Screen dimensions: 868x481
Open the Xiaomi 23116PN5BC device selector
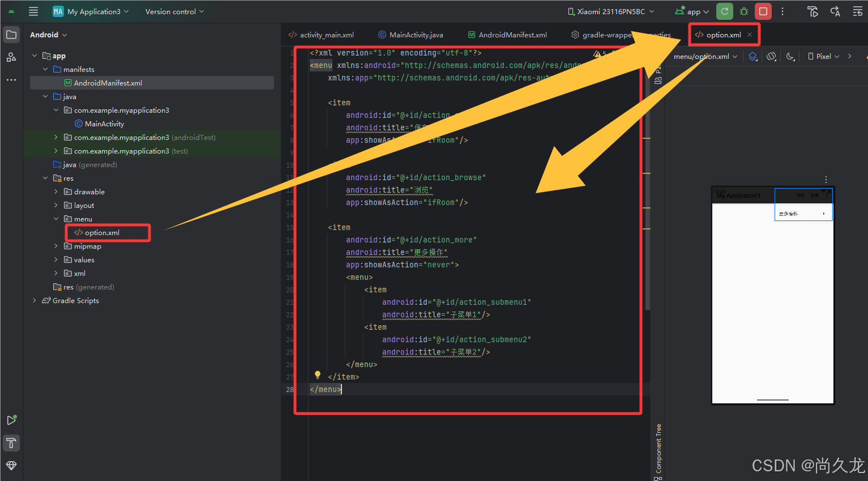[x=611, y=11]
